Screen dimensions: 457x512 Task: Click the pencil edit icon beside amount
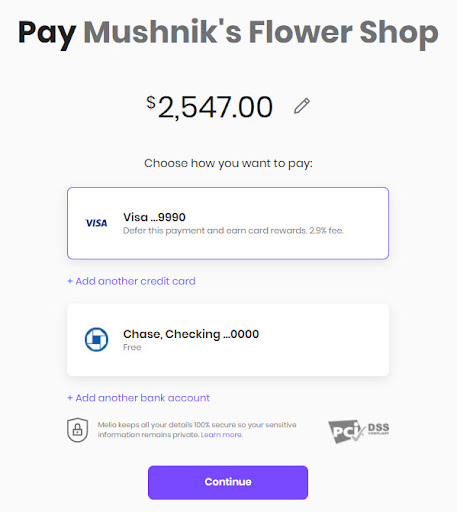pyautogui.click(x=302, y=106)
